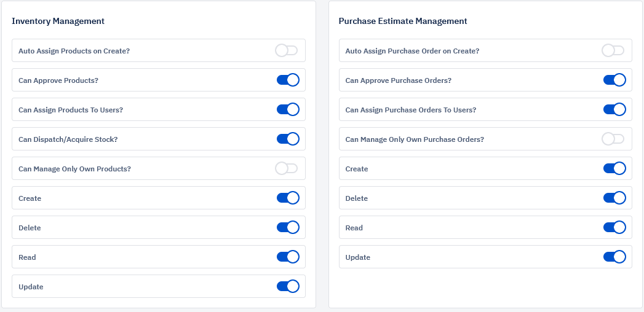Disable Purchase Estimate Read permission toggle

tap(614, 227)
